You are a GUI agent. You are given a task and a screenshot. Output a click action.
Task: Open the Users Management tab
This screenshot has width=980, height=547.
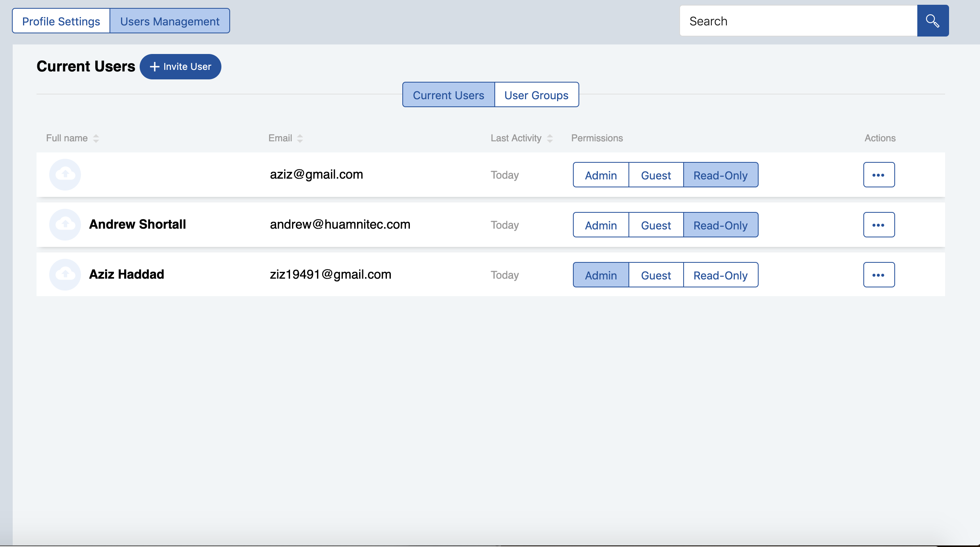[x=169, y=21]
